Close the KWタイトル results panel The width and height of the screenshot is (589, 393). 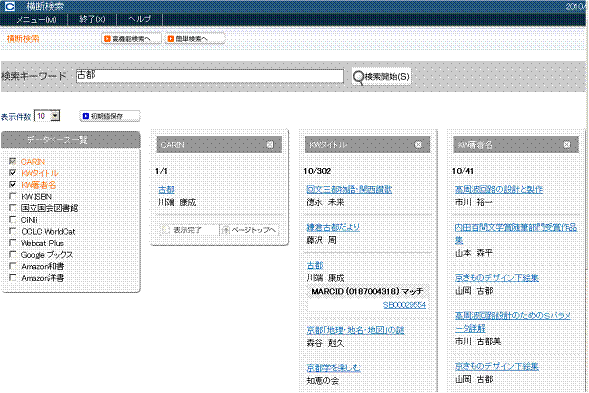click(418, 145)
